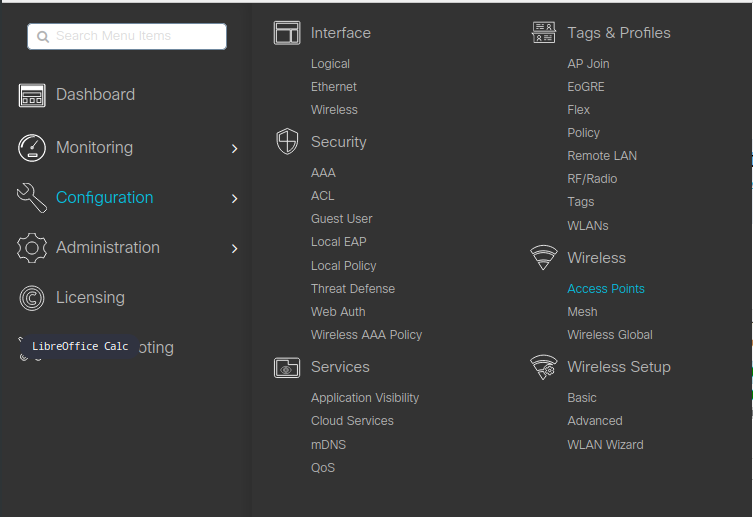
Task: Open Policy under Tags & Profiles
Action: (x=583, y=133)
